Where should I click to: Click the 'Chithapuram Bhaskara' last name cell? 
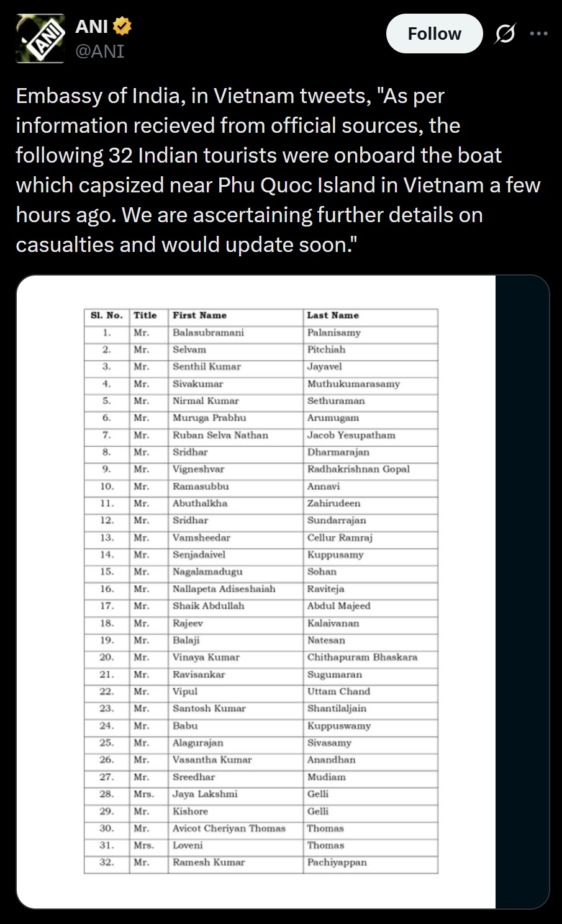tap(362, 658)
